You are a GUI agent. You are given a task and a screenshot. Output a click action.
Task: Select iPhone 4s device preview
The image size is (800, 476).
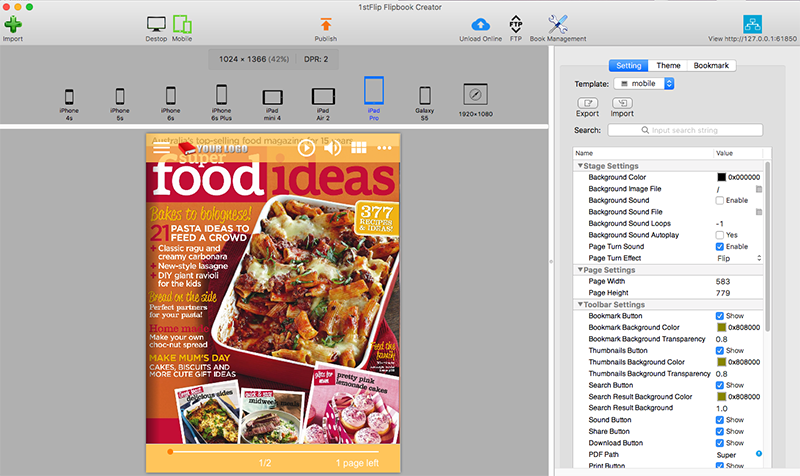pyautogui.click(x=69, y=96)
